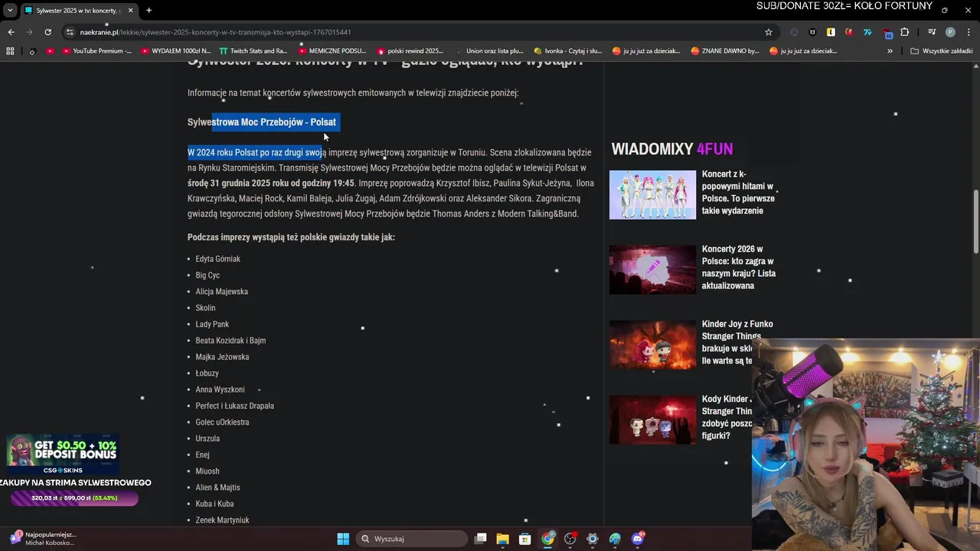This screenshot has height=551, width=980.
Task: Close the 'Sylwester 2025 w tv' tab
Action: 130,11
